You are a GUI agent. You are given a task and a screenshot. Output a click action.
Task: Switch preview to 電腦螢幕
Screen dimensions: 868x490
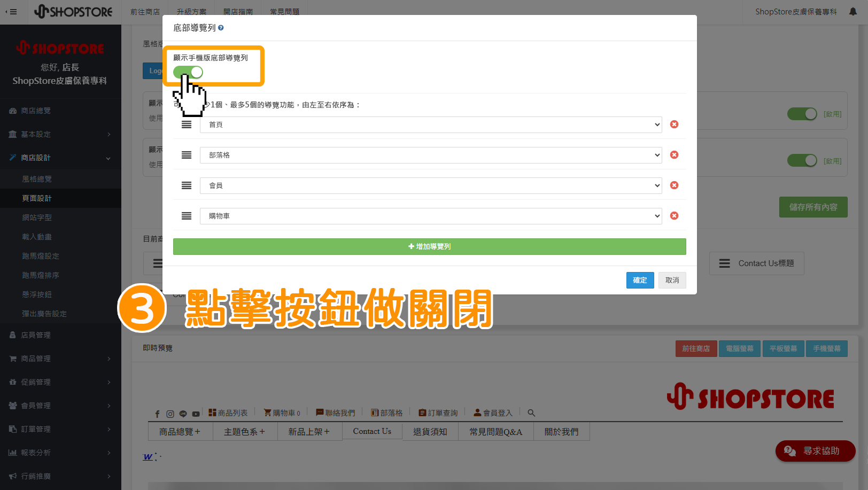coord(739,348)
